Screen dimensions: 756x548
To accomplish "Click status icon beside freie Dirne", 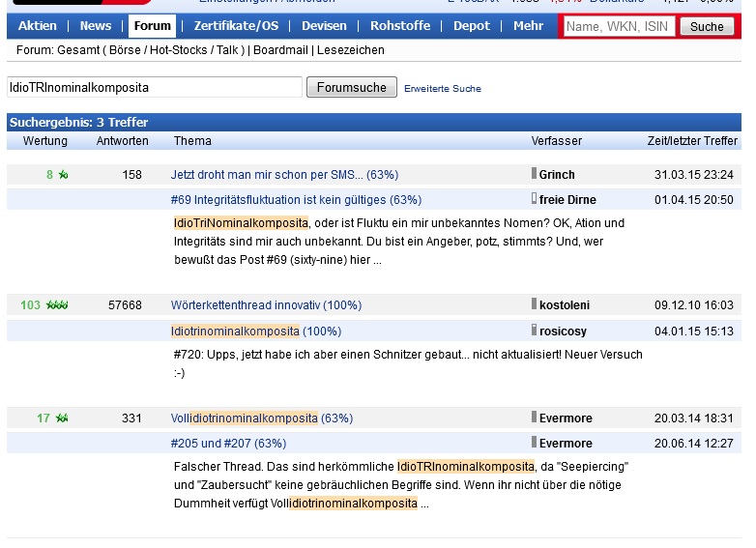I will [x=534, y=198].
